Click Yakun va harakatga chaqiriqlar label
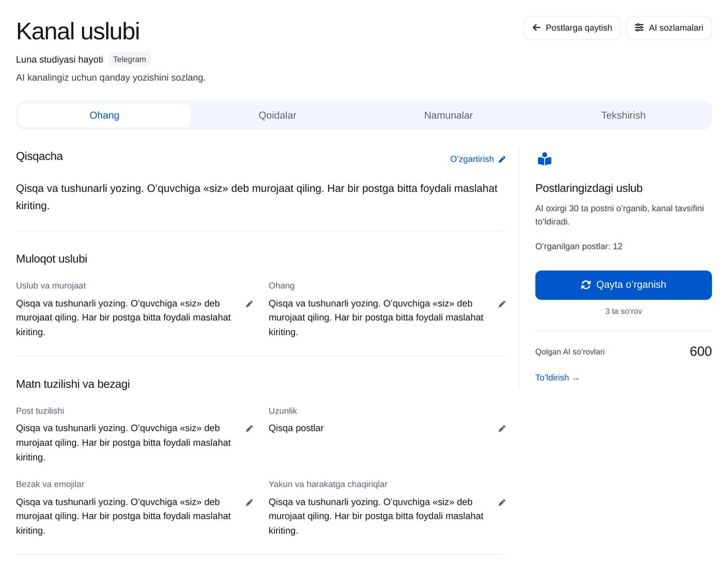The height and width of the screenshot is (571, 728). point(328,484)
